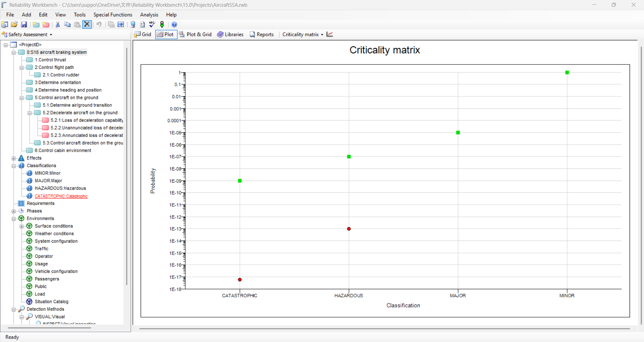Screen dimensions: 644x342
Task: Select the Weather conditions environment
Action: click(x=54, y=234)
